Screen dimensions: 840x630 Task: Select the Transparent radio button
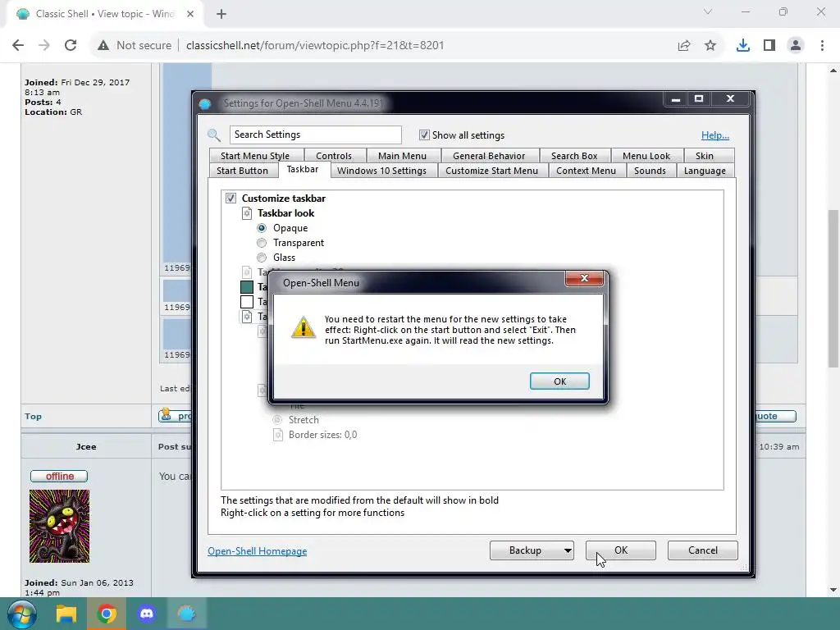[x=262, y=243]
